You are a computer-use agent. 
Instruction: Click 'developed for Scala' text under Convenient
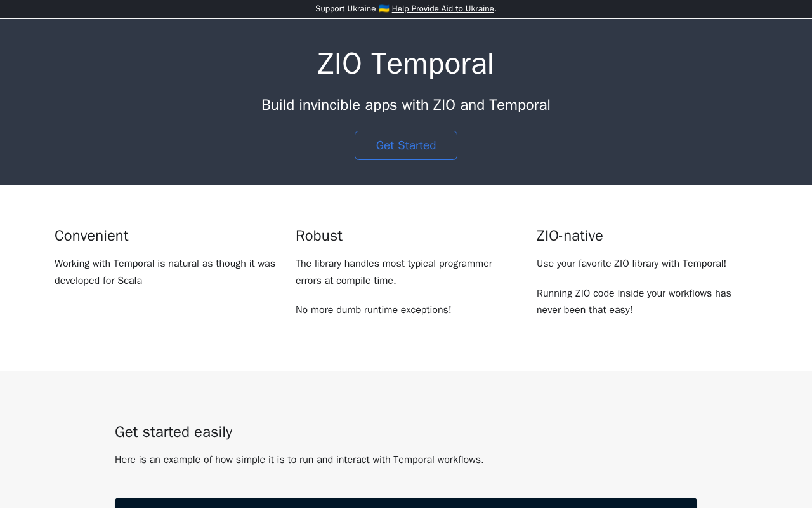point(98,281)
